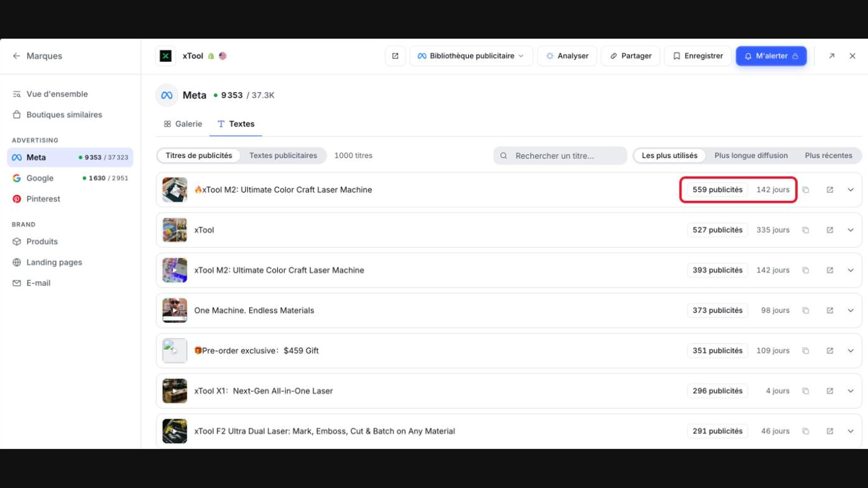Click the 1000 titres count
Viewport: 868px width, 488px height.
point(353,156)
